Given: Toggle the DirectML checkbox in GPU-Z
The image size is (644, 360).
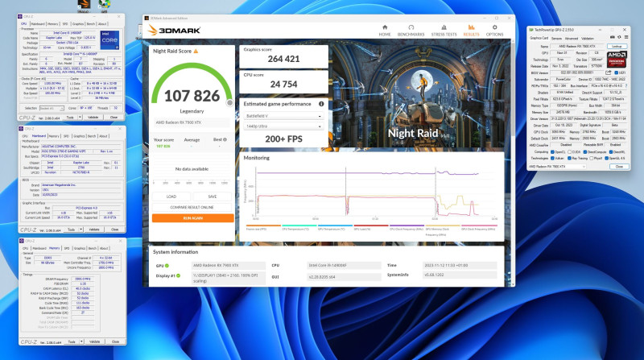Looking at the screenshot, I should pos(611,152).
